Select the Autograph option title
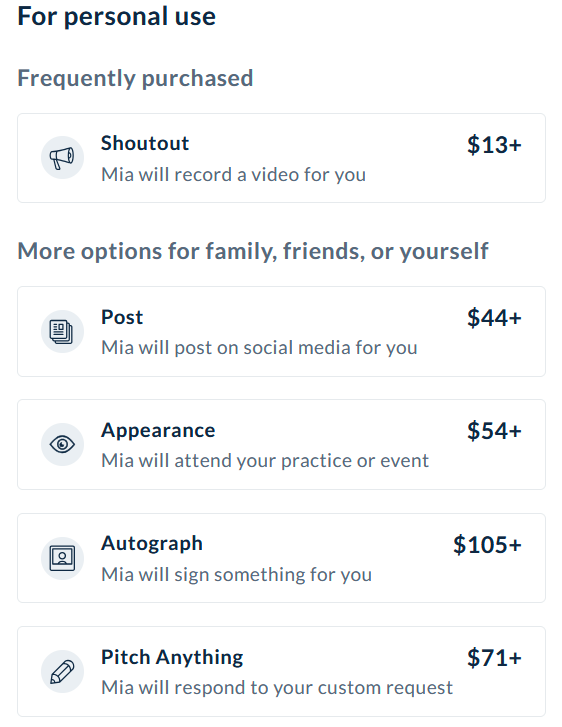 click(x=152, y=544)
